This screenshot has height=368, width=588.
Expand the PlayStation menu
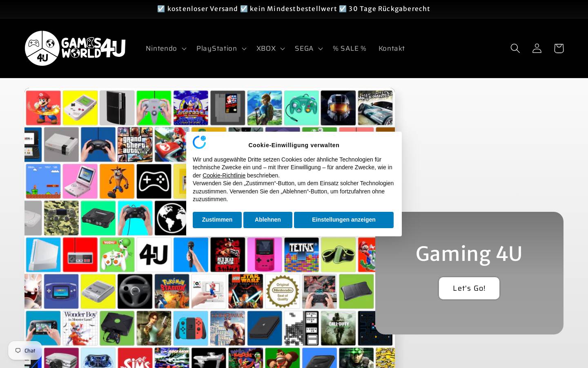(221, 48)
